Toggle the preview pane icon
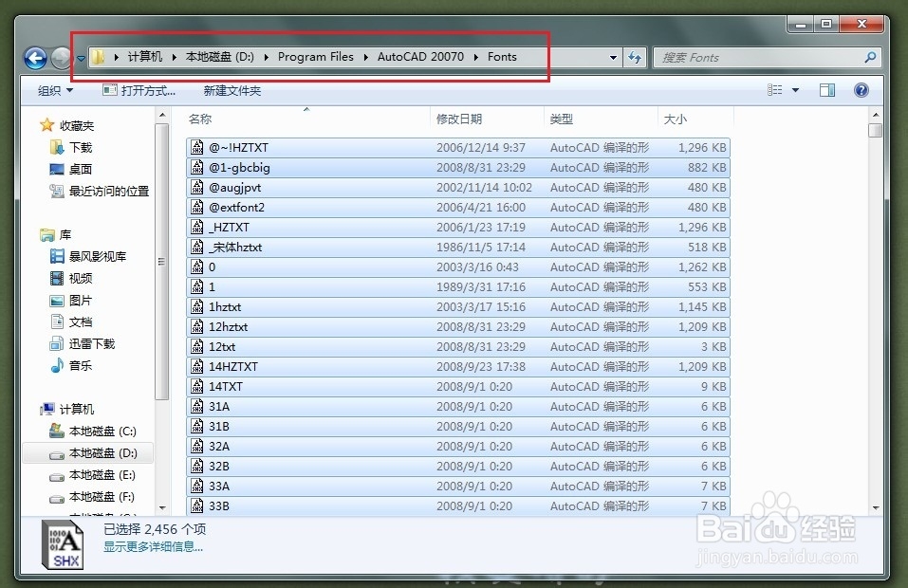Screen dimensions: 908x588 pyautogui.click(x=826, y=89)
